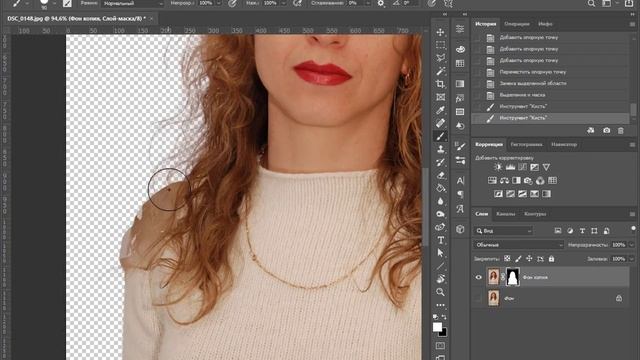Image resolution: width=640 pixels, height=360 pixels.
Task: Select the Move tool
Action: [440, 32]
